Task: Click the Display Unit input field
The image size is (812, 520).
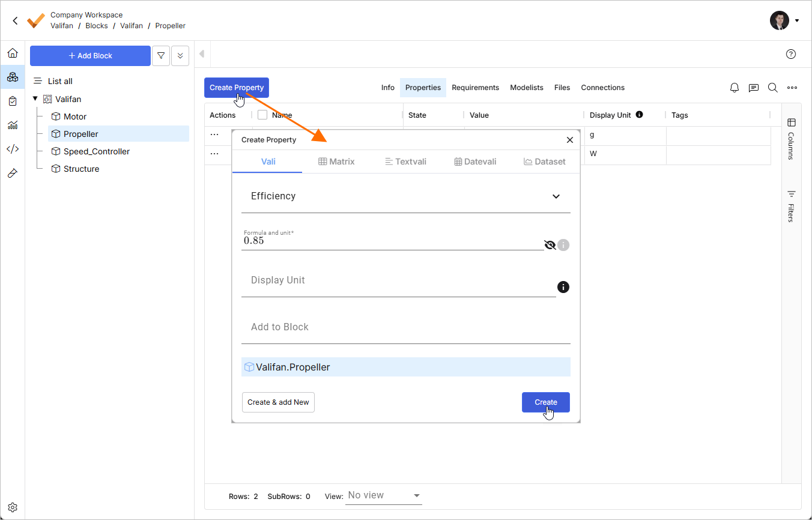Action: pyautogui.click(x=398, y=281)
